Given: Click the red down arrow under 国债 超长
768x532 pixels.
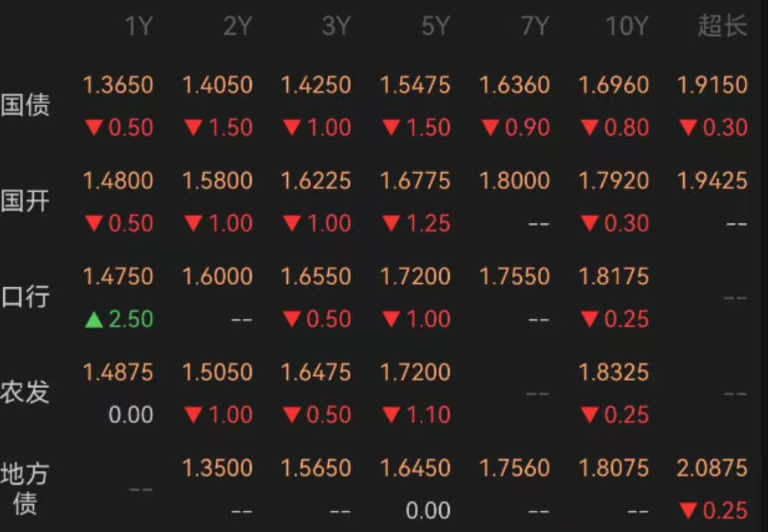Looking at the screenshot, I should coord(688,128).
